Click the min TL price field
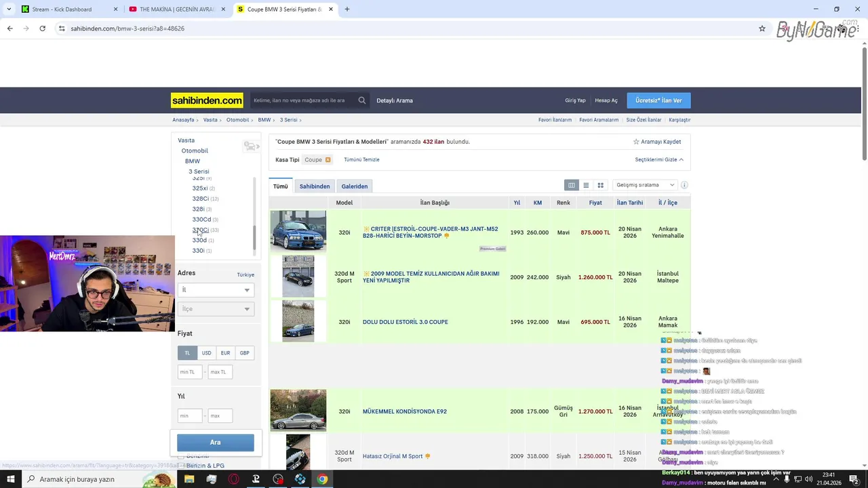 coord(190,372)
